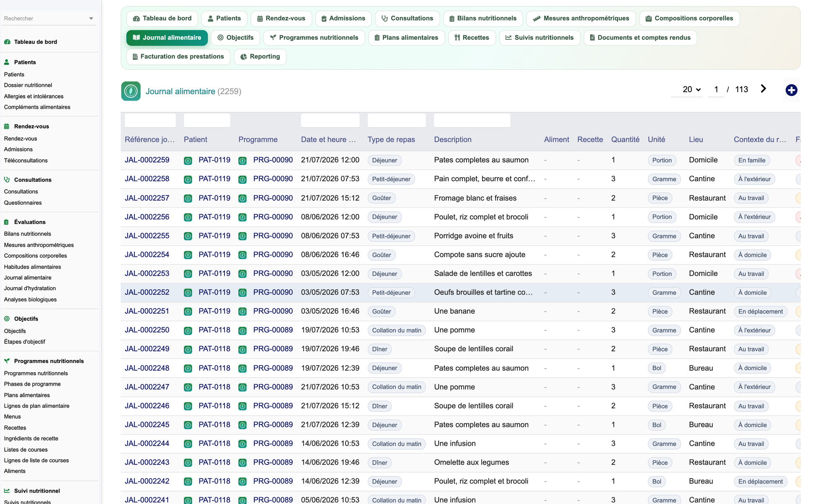Open the Patients tab
This screenshot has width=815, height=504.
tap(224, 18)
